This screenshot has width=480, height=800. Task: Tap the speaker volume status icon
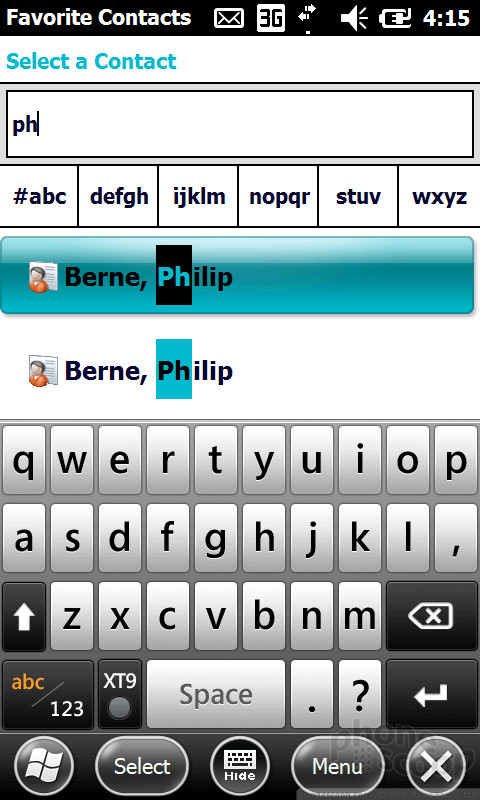(355, 18)
